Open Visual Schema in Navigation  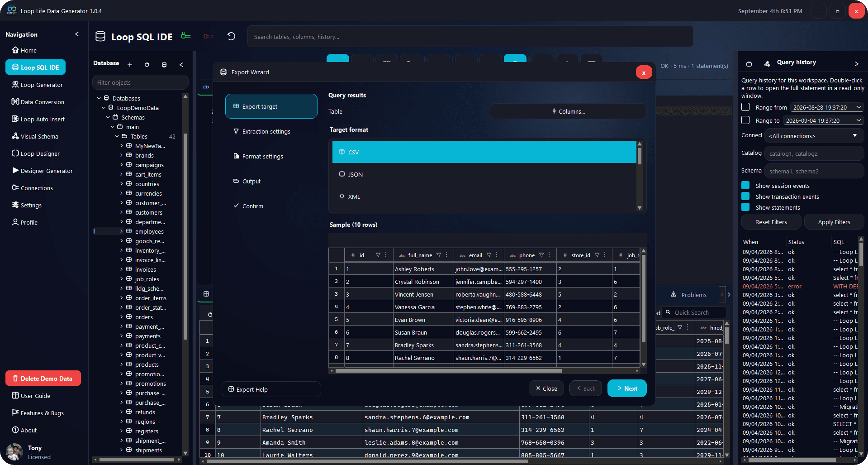coord(35,136)
